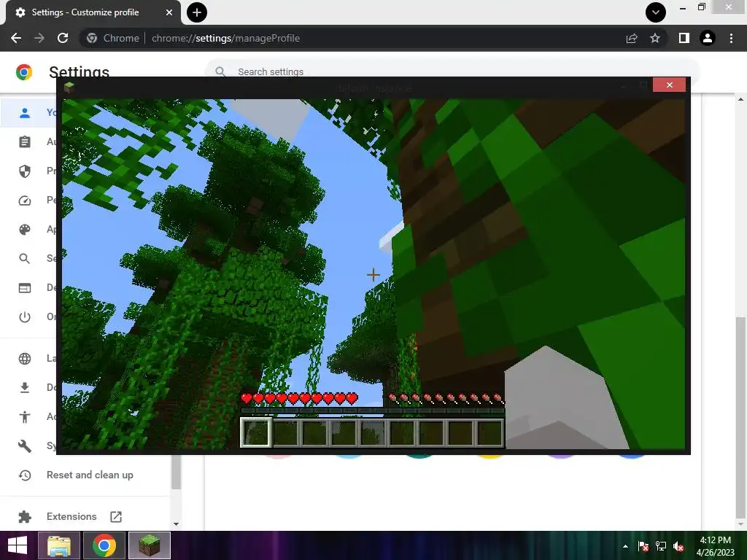Open the Performance gauge icon
Screen dimensions: 747x560
[x=25, y=201]
